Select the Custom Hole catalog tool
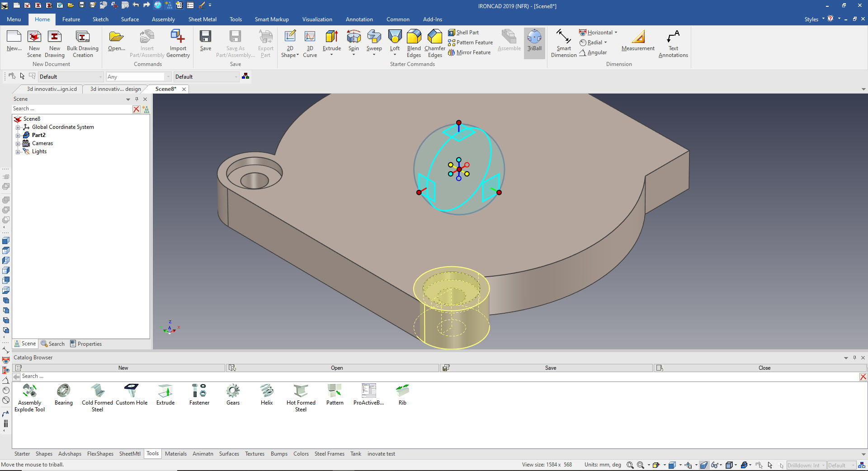This screenshot has height=471, width=868. (132, 394)
